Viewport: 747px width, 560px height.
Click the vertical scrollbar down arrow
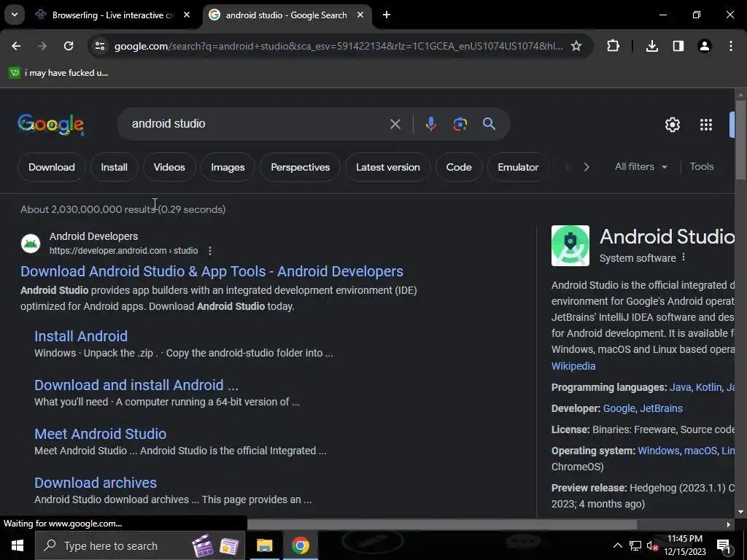click(x=740, y=513)
